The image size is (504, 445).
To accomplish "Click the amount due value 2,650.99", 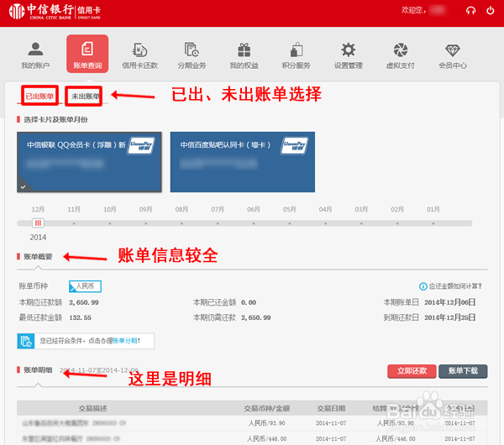I will [84, 302].
